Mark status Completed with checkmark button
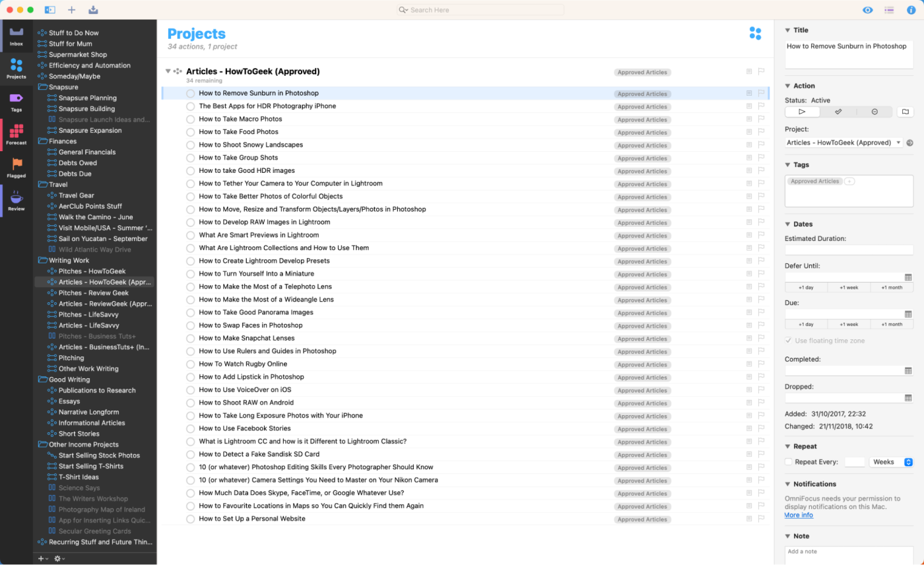Screen dimensions: 924x565 click(838, 112)
